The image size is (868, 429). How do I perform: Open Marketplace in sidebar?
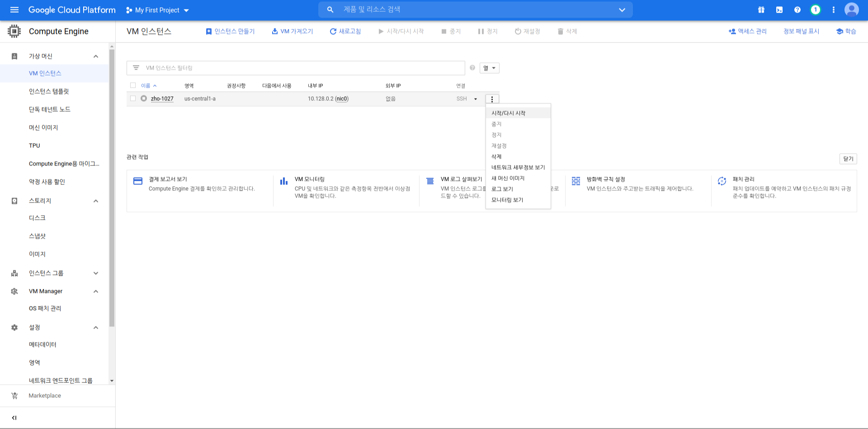45,396
